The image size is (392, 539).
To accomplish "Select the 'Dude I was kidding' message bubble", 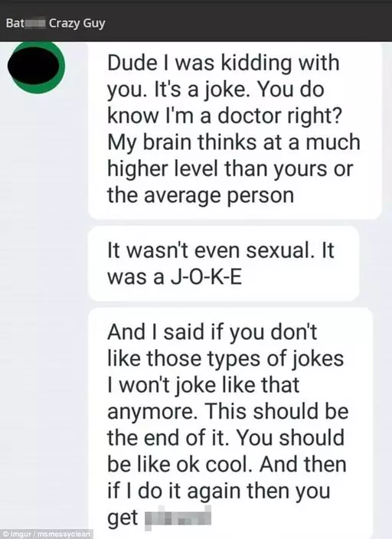I will click(235, 129).
